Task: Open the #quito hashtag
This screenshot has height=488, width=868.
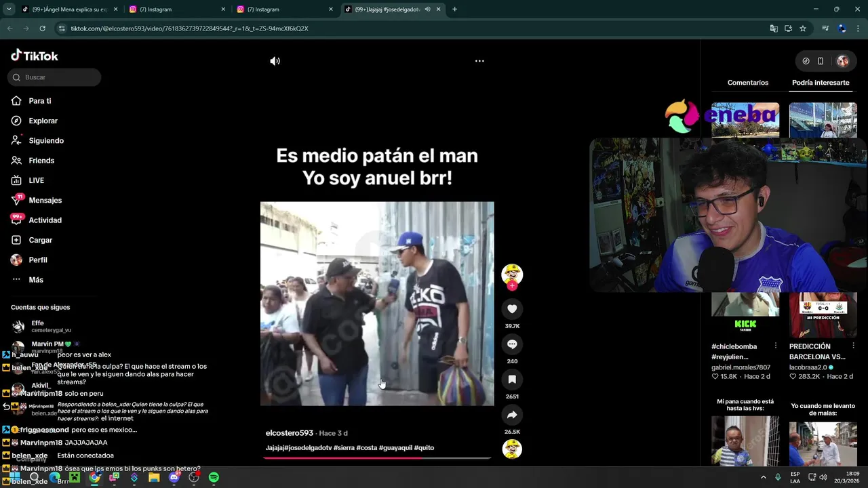Action: [x=424, y=448]
